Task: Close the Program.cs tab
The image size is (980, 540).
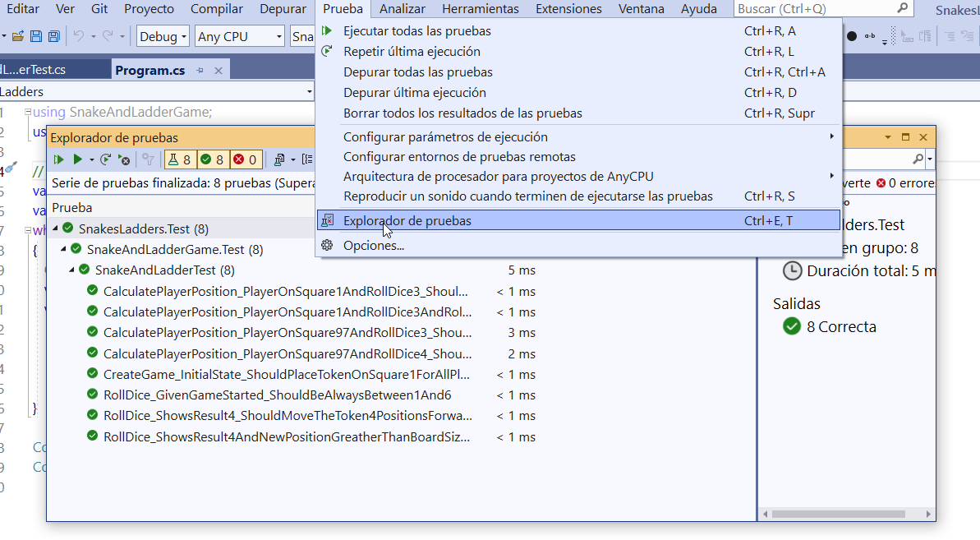Action: point(219,71)
